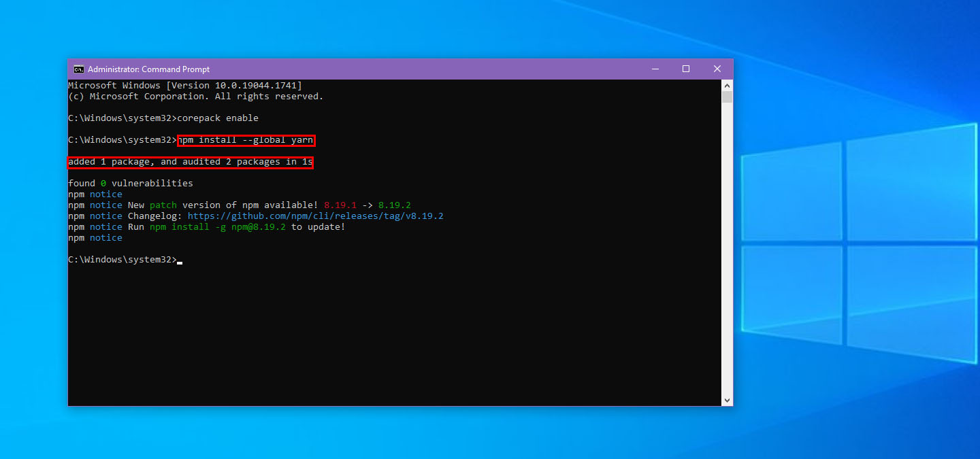This screenshot has width=980, height=459.
Task: Click the maximize icon on the title bar
Action: (x=685, y=69)
